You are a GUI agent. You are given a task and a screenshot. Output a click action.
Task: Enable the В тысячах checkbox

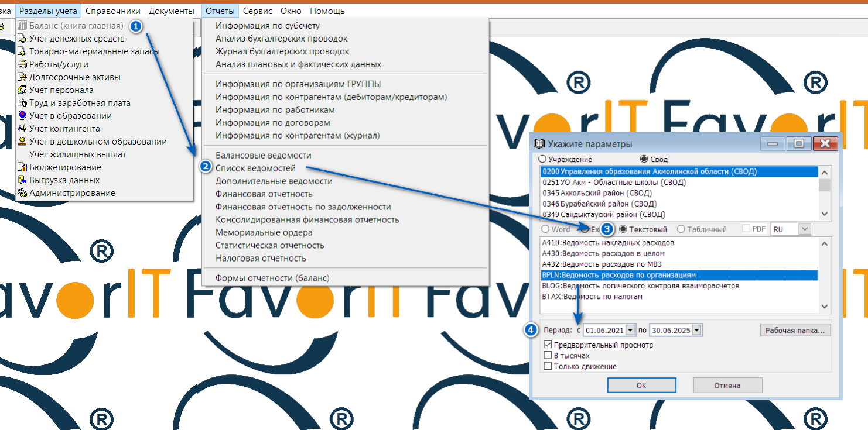coord(548,356)
